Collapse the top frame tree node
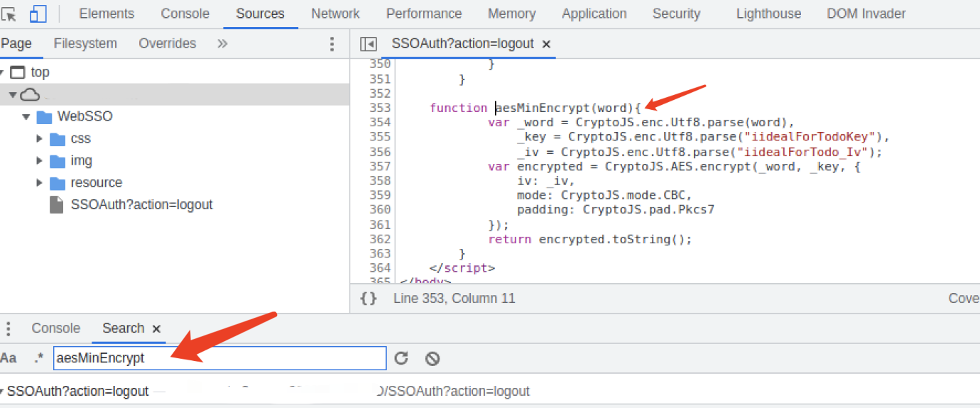This screenshot has width=980, height=410. coord(3,72)
